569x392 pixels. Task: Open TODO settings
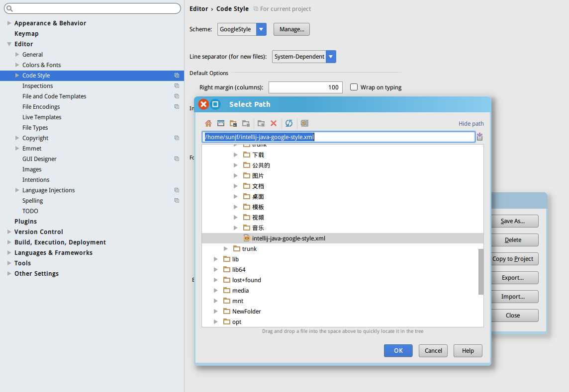click(30, 211)
